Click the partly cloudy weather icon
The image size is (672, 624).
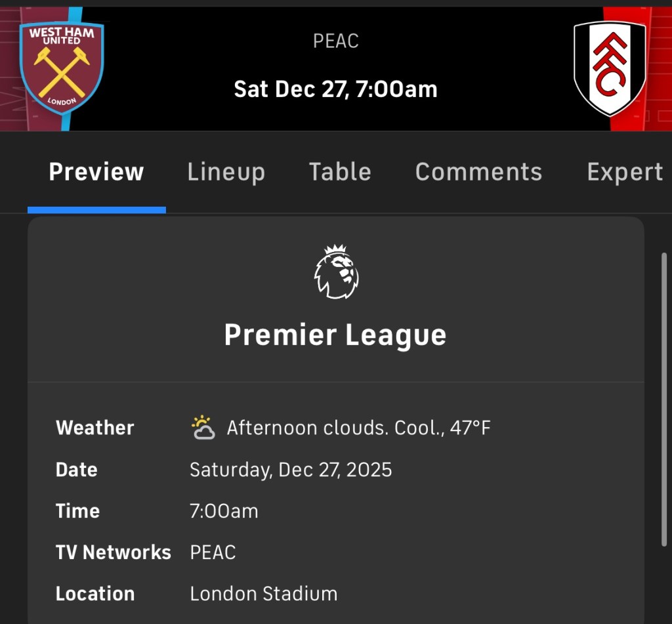[x=203, y=428]
